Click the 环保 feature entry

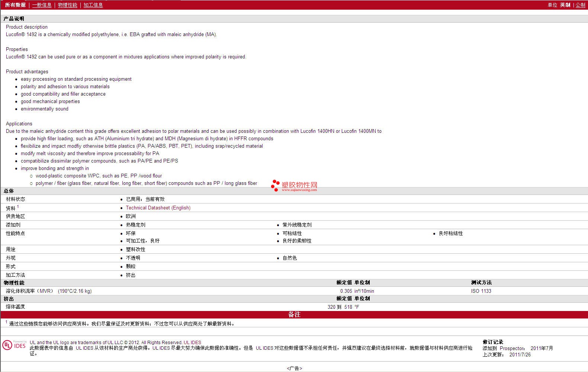point(131,233)
